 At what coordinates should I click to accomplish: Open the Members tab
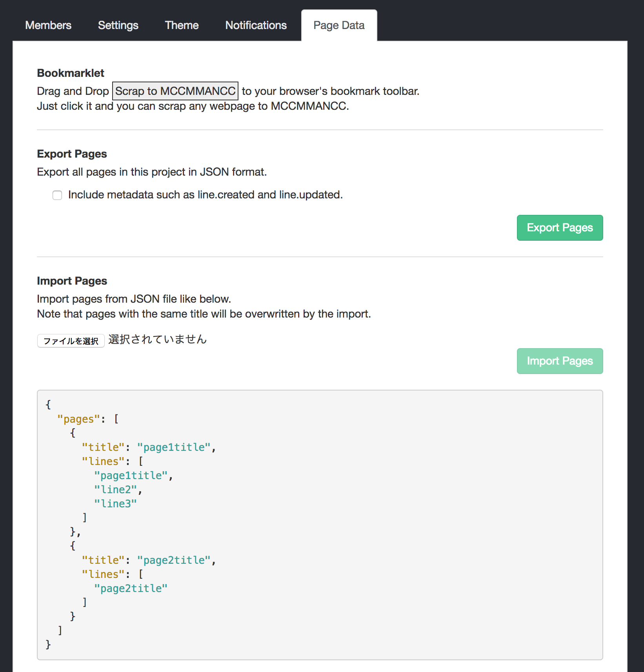pos(48,25)
